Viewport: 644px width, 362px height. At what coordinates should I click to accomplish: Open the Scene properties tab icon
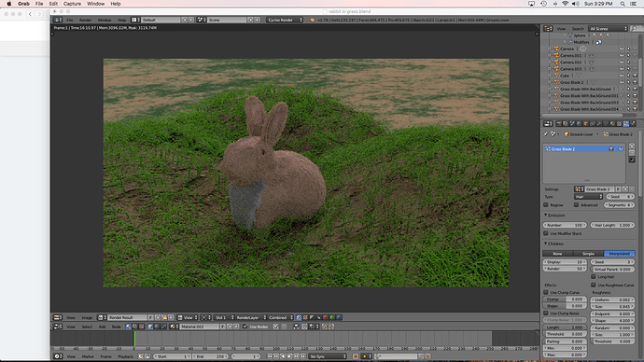pos(572,123)
